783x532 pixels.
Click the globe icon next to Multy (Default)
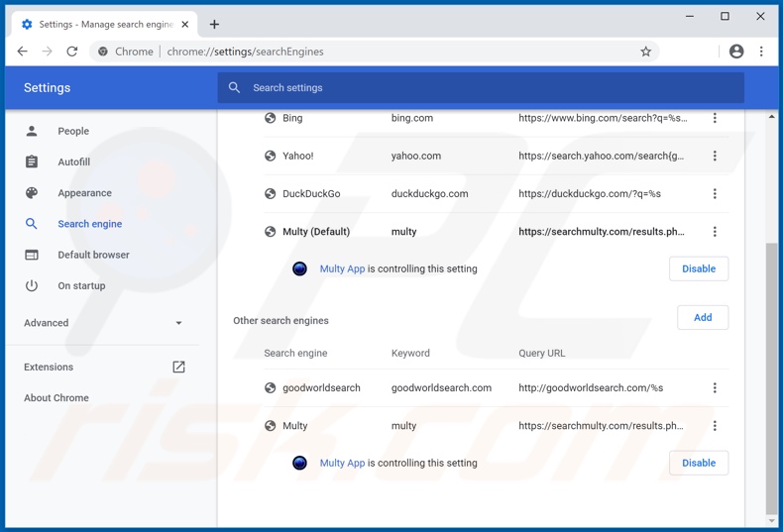tap(271, 232)
